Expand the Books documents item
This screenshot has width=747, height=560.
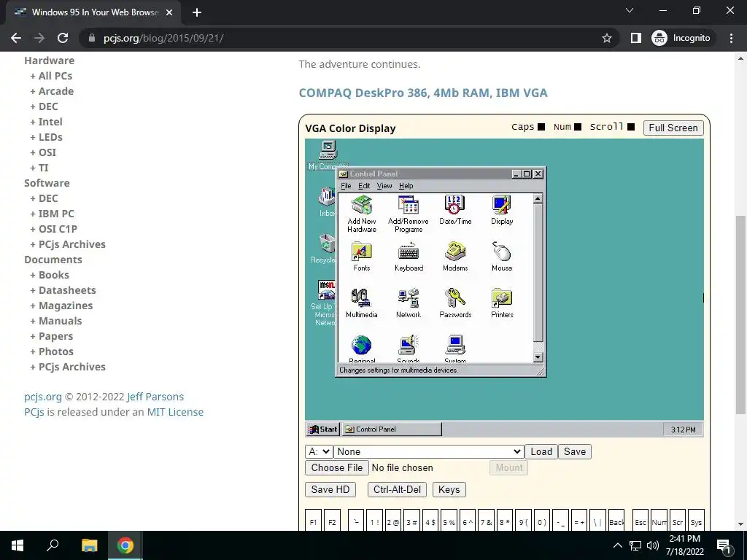click(49, 275)
